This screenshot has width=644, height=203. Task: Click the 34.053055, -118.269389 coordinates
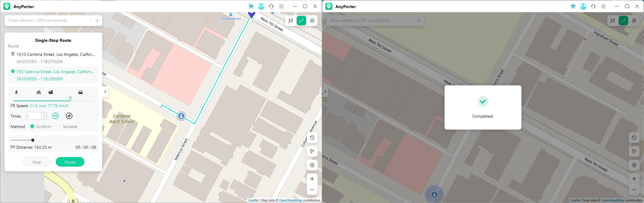coord(39,79)
